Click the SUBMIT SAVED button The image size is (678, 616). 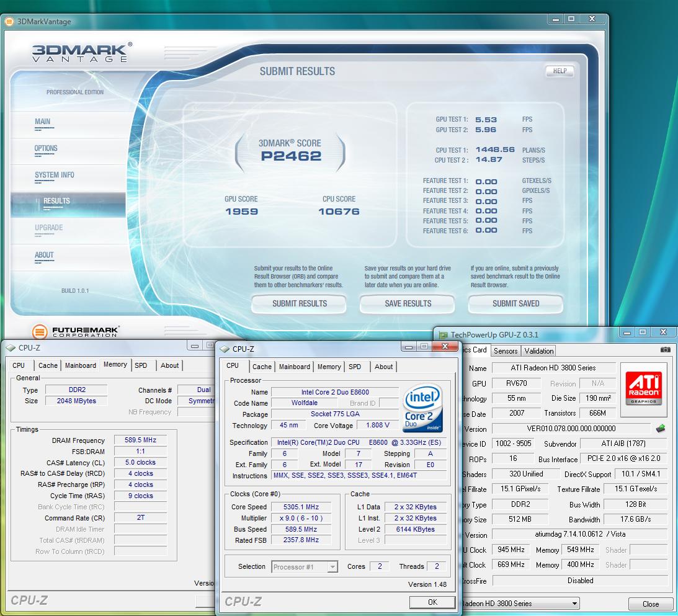tap(516, 304)
